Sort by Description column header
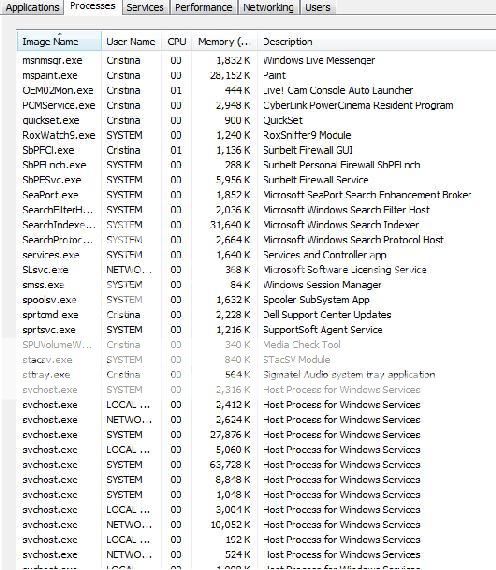Viewport: 496px width, 570px height. (376, 41)
